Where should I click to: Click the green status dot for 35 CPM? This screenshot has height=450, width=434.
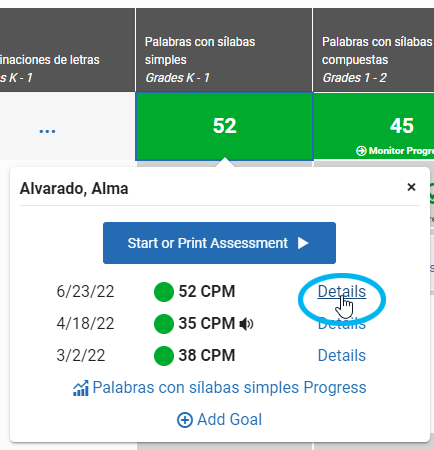tap(164, 324)
